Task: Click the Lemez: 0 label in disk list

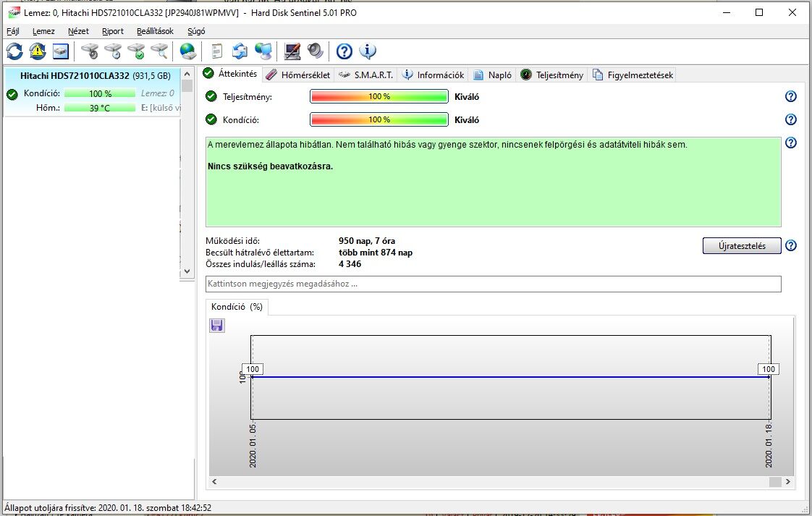Action: pos(158,93)
